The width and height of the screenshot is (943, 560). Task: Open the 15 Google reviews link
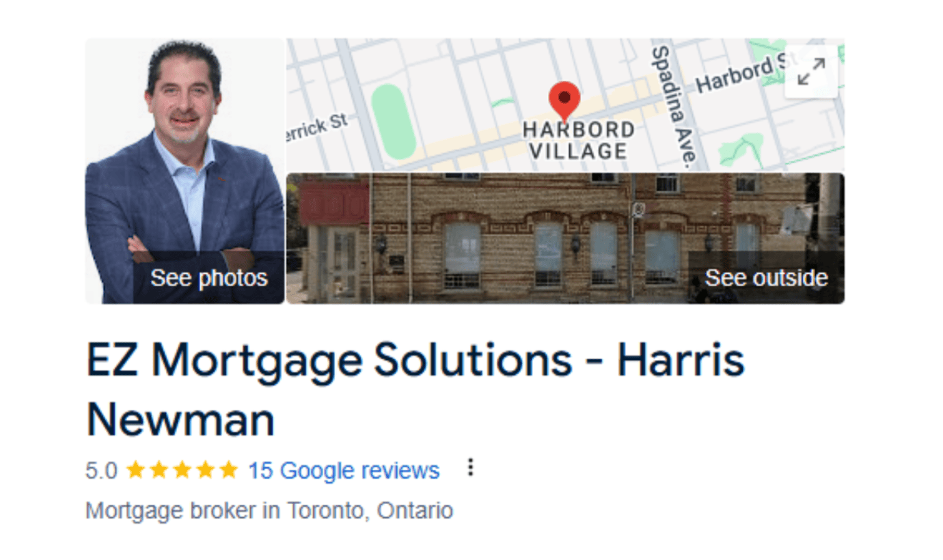[344, 471]
